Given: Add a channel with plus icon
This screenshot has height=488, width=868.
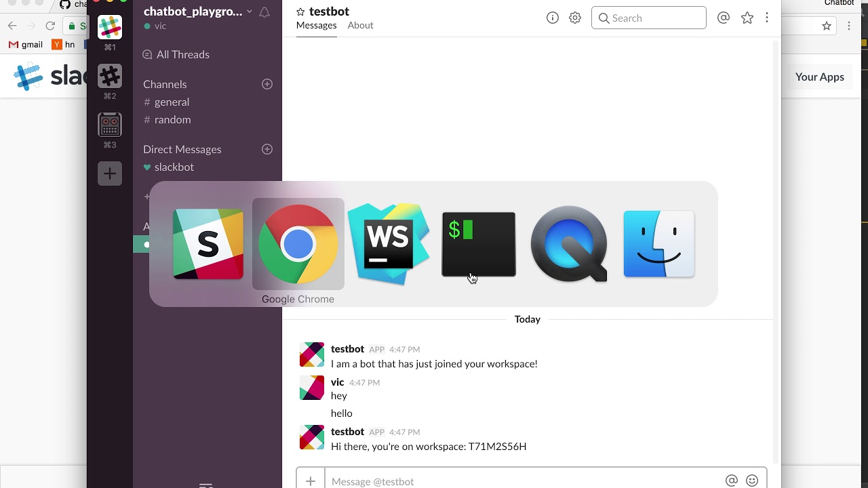Looking at the screenshot, I should 267,84.
